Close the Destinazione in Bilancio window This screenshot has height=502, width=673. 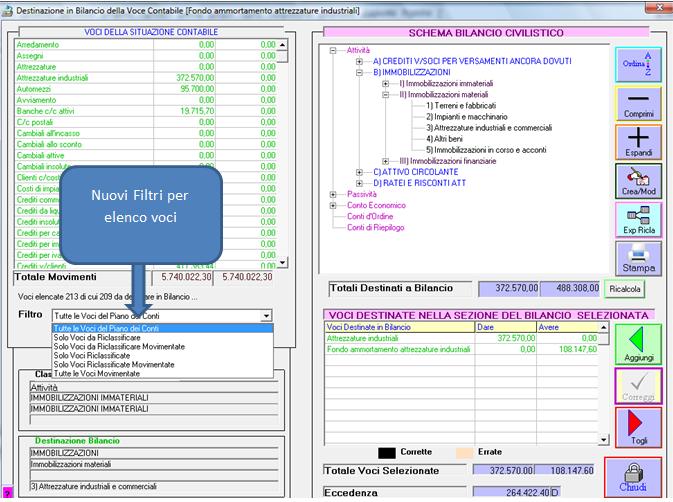659,7
